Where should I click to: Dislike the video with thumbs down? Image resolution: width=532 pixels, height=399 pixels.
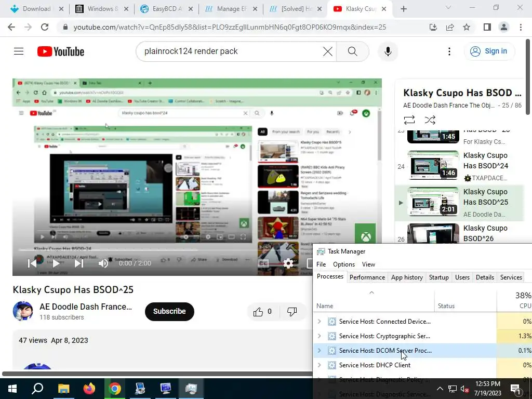(292, 312)
